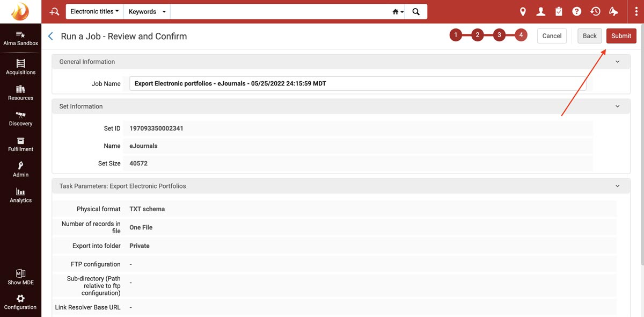Open the location pin icon

point(523,11)
